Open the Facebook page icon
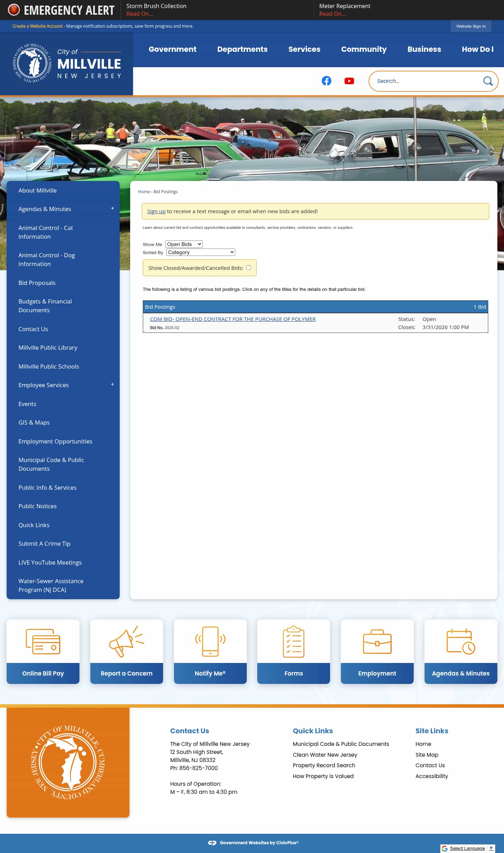Image resolution: width=504 pixels, height=853 pixels. pyautogui.click(x=326, y=81)
